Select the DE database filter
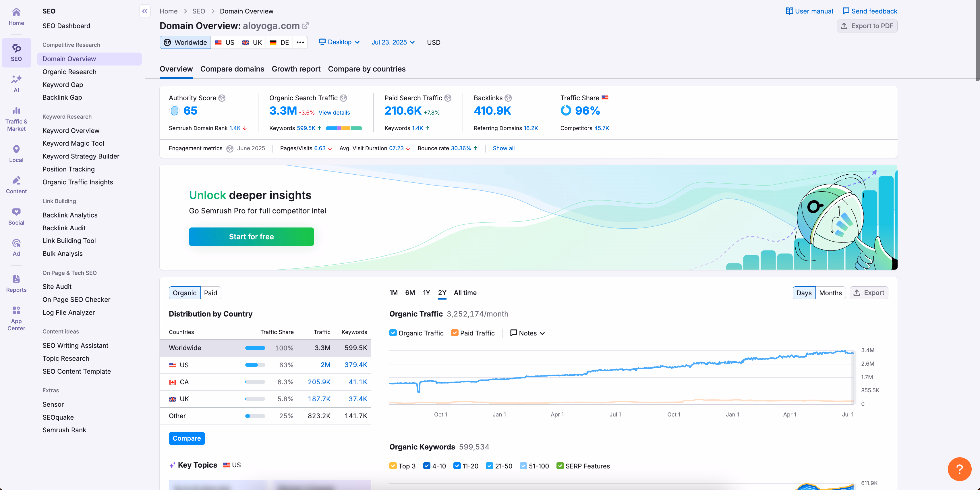This screenshot has width=980, height=490. coord(279,42)
